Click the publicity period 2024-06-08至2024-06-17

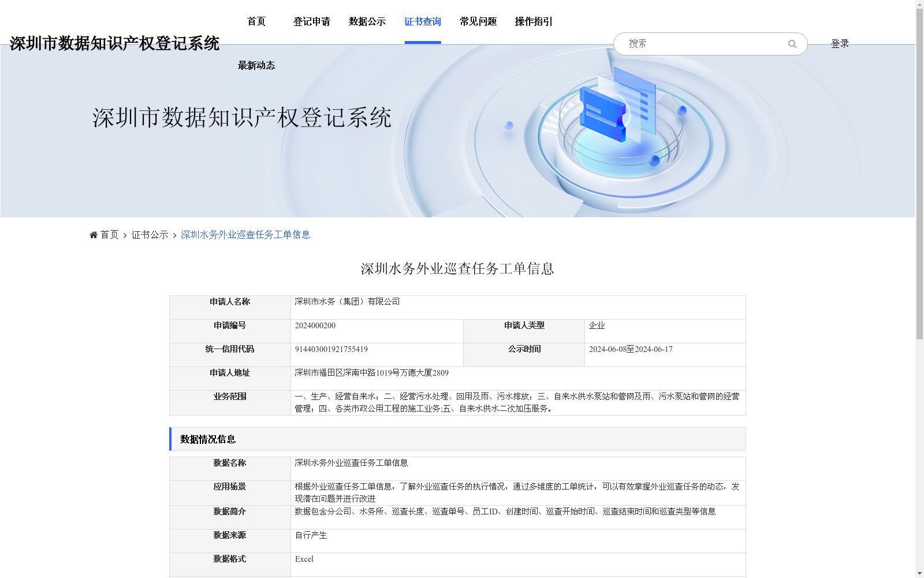631,349
